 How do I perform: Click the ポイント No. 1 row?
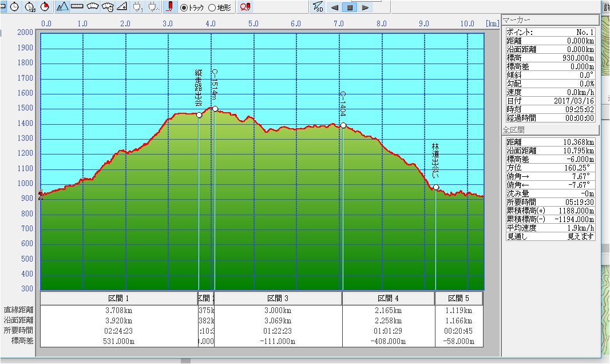click(550, 32)
